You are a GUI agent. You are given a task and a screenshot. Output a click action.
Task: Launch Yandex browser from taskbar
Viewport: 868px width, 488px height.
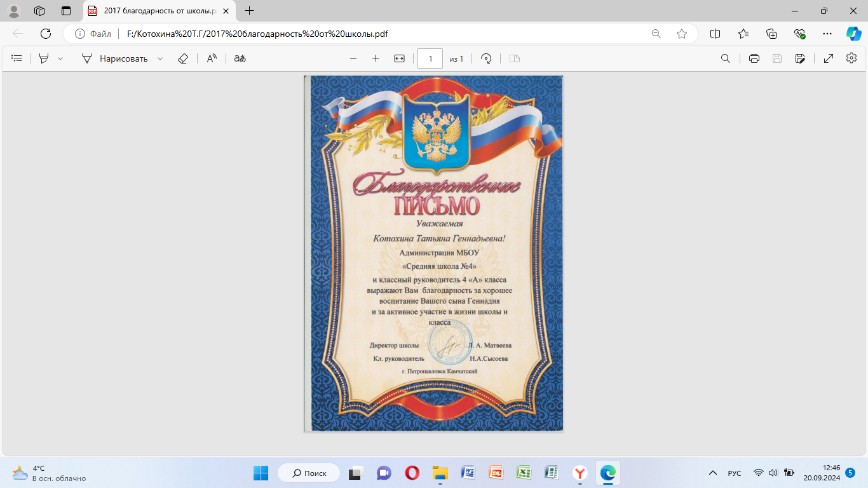(x=580, y=473)
